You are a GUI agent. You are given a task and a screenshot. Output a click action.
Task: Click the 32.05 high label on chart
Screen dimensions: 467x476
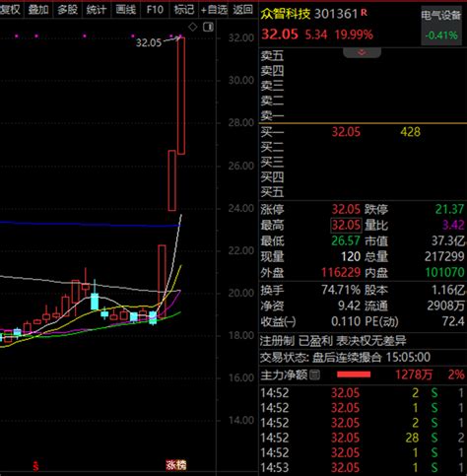149,42
